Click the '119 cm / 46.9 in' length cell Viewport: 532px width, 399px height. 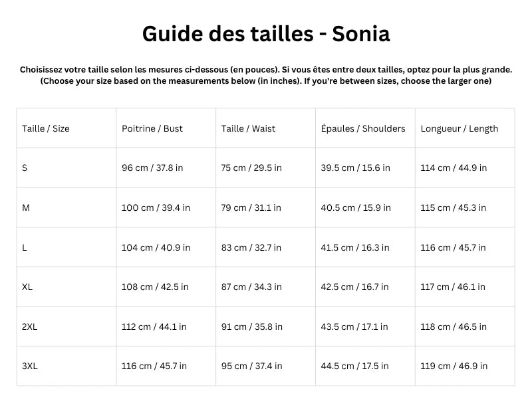coord(454,366)
